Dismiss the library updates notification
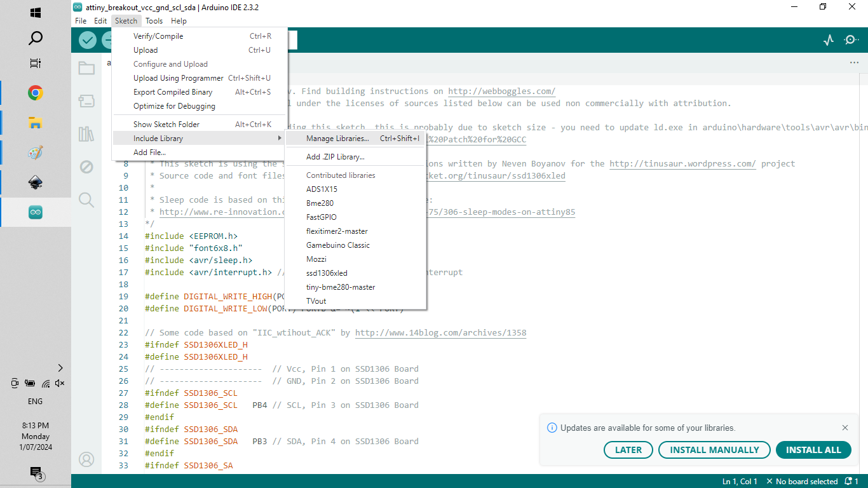This screenshot has width=868, height=488. (844, 428)
